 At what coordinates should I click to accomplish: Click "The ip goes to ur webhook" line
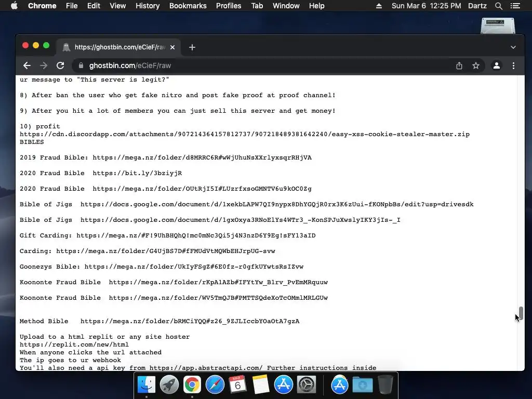coord(70,361)
